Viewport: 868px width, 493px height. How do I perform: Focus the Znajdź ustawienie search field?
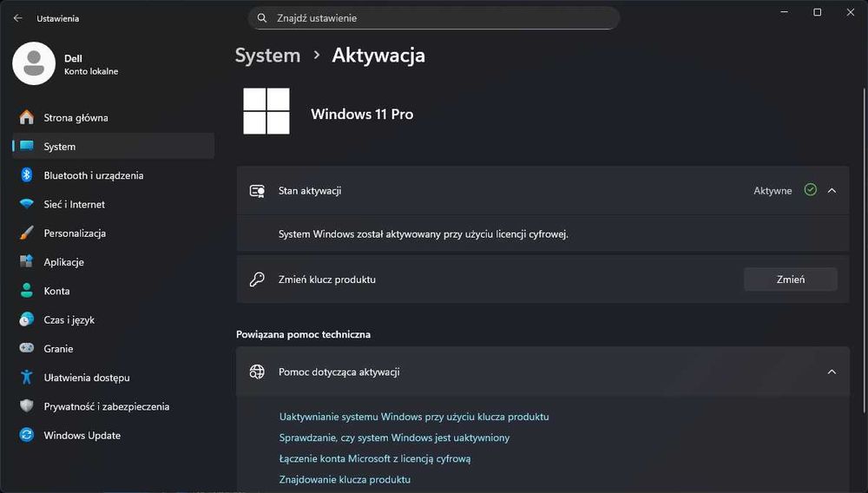[434, 18]
